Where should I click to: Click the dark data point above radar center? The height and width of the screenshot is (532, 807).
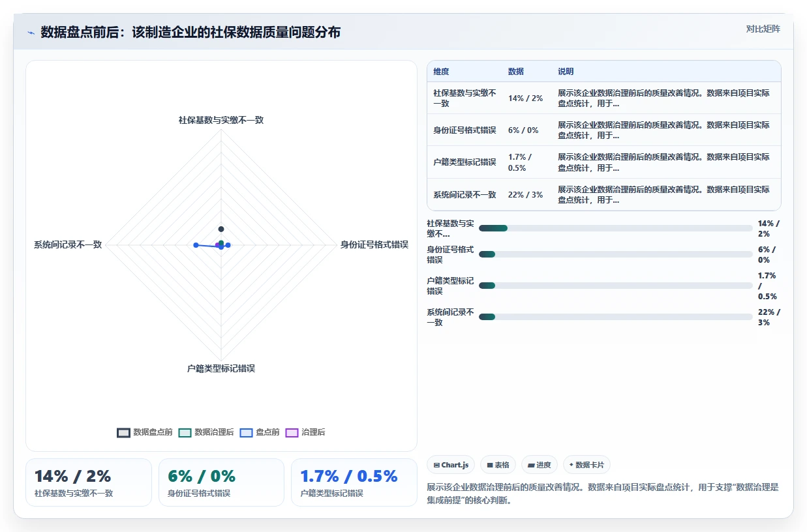click(221, 229)
